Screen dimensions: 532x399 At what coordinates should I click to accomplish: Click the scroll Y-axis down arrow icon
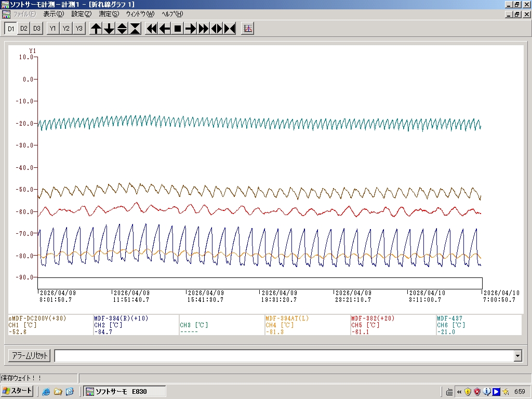(x=109, y=29)
